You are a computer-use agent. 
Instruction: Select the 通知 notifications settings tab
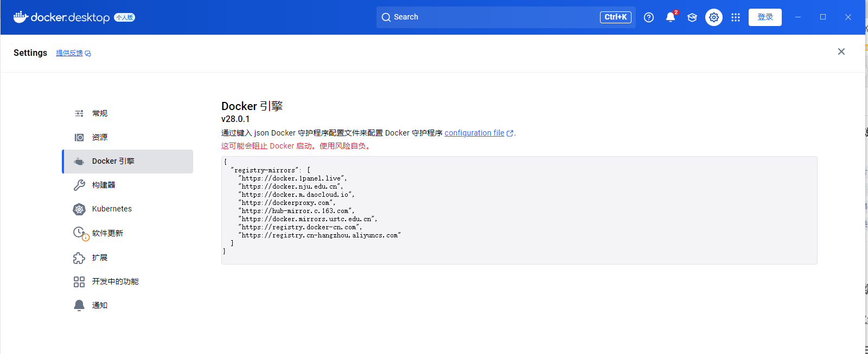pyautogui.click(x=128, y=305)
